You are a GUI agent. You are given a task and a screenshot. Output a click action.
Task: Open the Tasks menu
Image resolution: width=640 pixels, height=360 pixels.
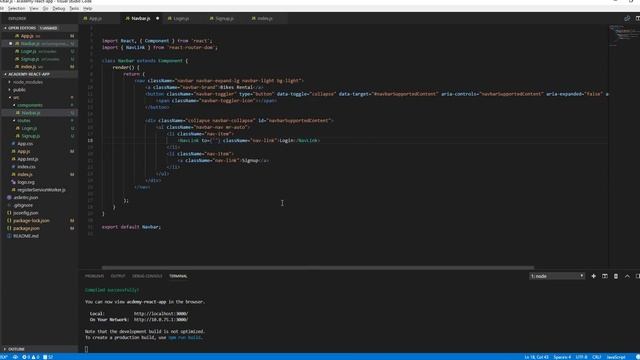pyautogui.click(x=74, y=8)
